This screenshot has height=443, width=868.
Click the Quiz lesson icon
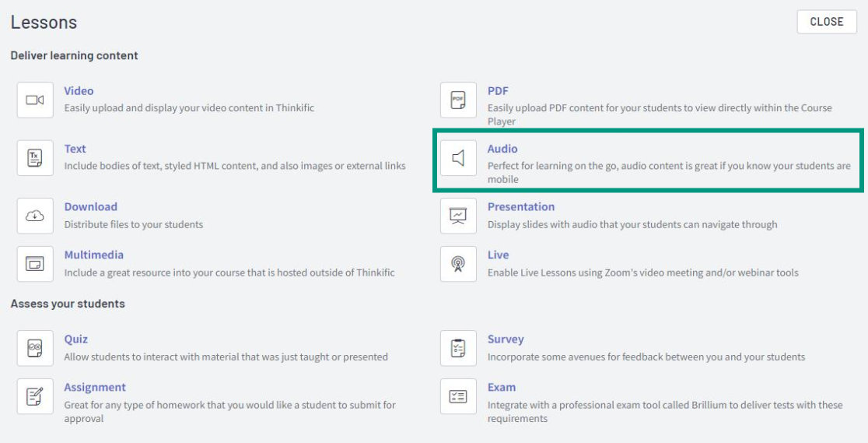point(35,348)
